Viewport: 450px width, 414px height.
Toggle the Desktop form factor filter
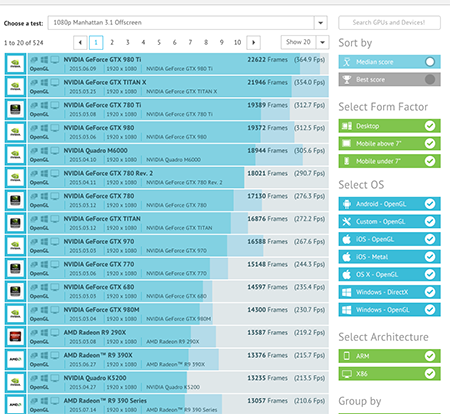pos(389,126)
